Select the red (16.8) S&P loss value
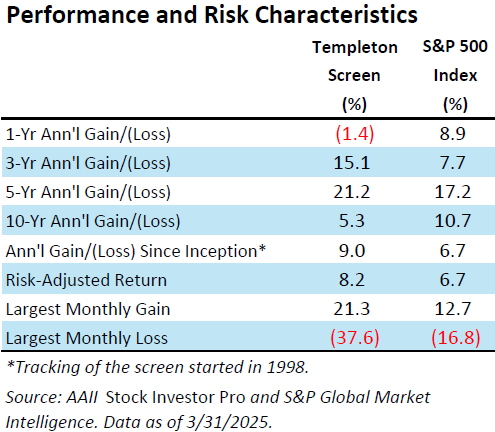Image resolution: width=495 pixels, height=432 pixels. [456, 338]
